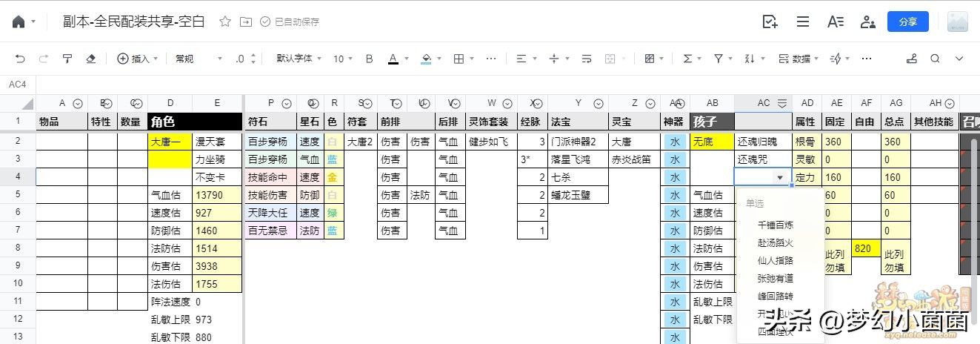This screenshot has width=980, height=344.
Task: Click the blue 分享 share button
Action: click(x=908, y=21)
